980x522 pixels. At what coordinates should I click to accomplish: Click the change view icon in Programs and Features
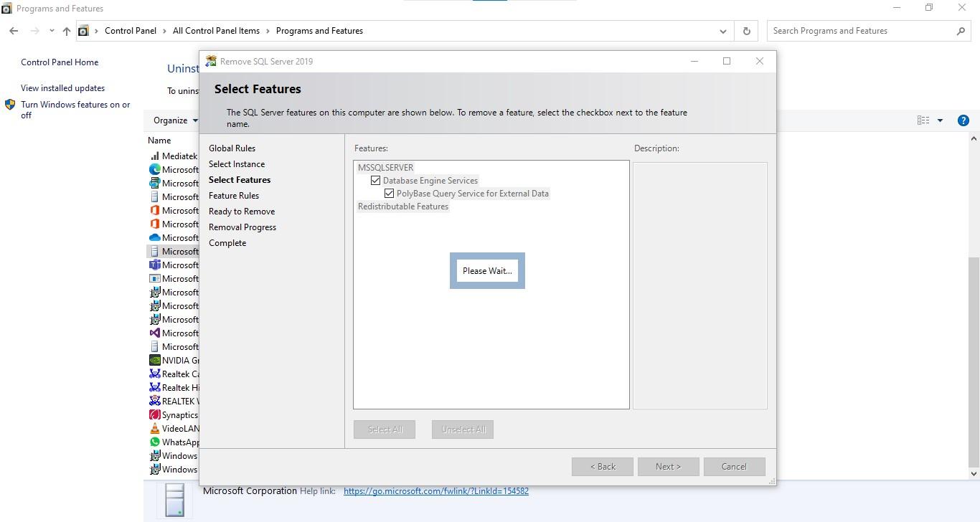923,120
